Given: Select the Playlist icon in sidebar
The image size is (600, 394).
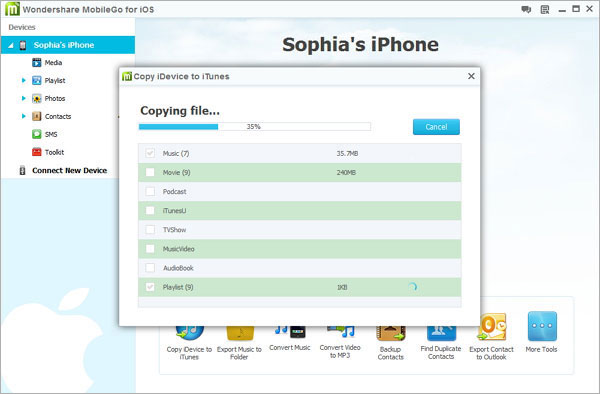Looking at the screenshot, I should click(x=37, y=80).
